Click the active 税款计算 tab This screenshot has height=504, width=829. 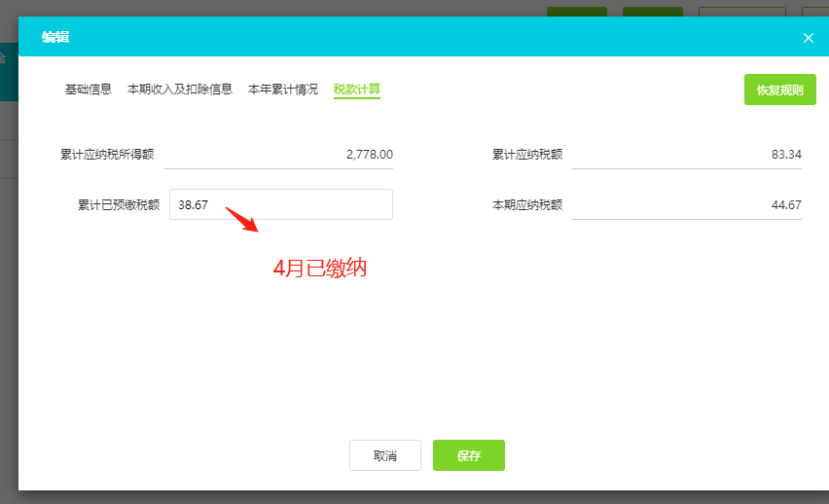(357, 90)
